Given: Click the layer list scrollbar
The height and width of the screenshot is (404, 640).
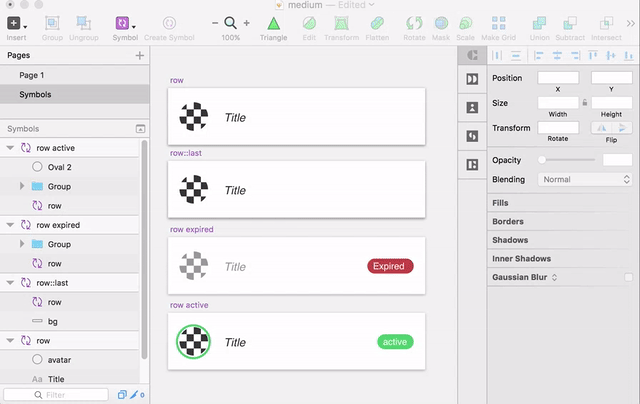Looking at the screenshot, I should click(144, 250).
